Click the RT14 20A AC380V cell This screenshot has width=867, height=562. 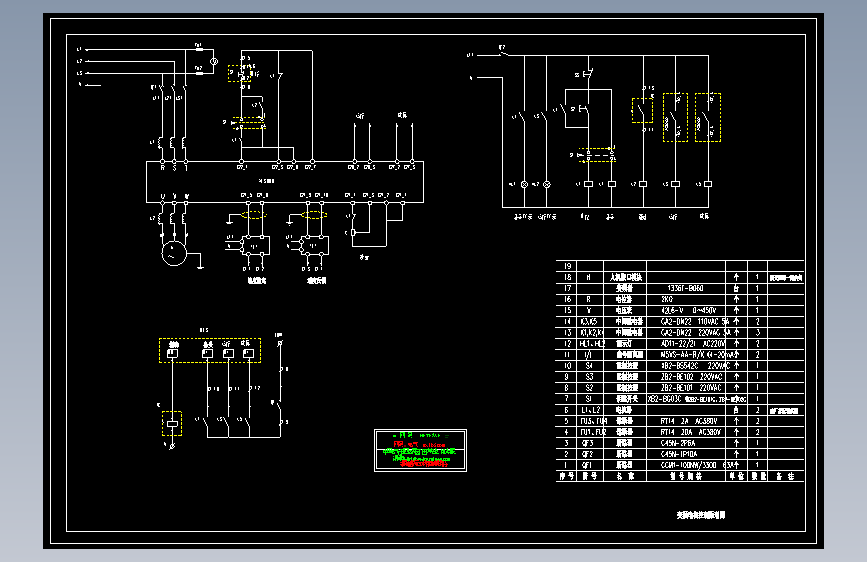point(686,432)
